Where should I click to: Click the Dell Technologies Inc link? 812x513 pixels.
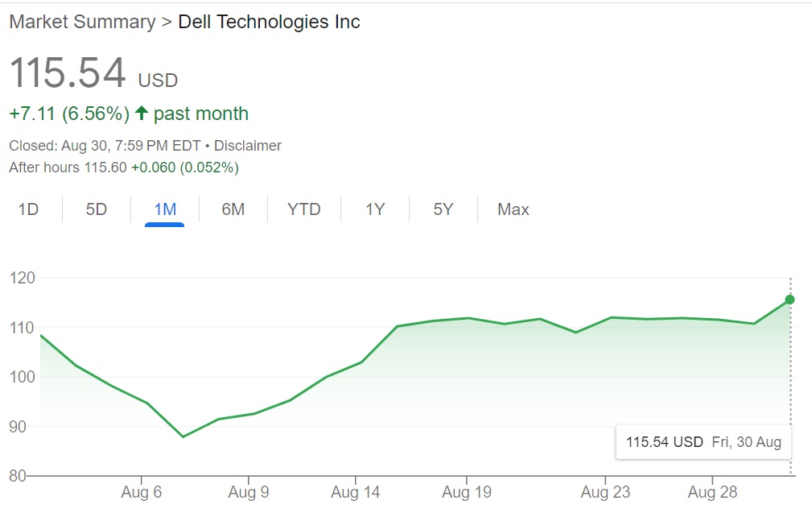269,22
